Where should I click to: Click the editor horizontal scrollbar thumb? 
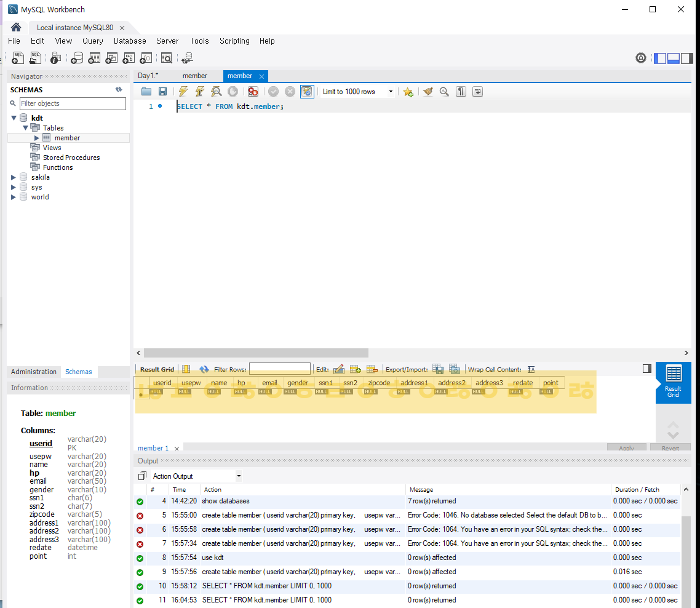click(256, 353)
